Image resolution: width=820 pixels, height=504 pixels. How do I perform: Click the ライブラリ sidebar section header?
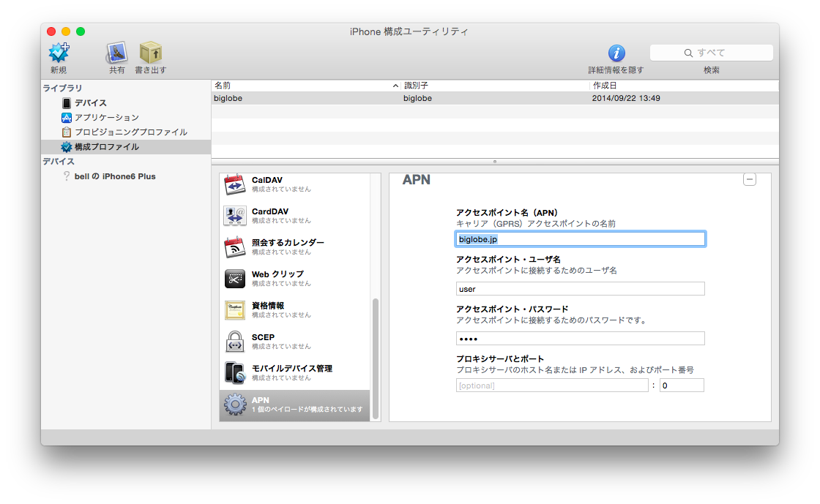[62, 88]
